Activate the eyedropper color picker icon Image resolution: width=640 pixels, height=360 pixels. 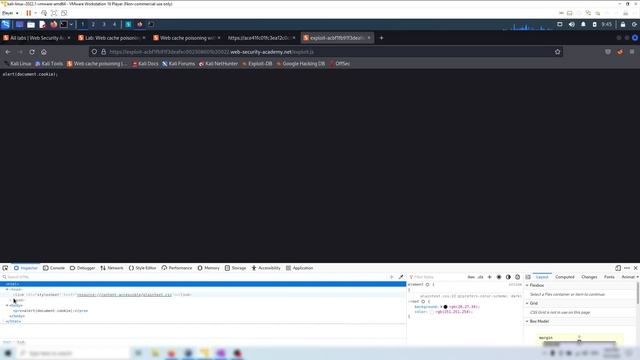(401, 277)
